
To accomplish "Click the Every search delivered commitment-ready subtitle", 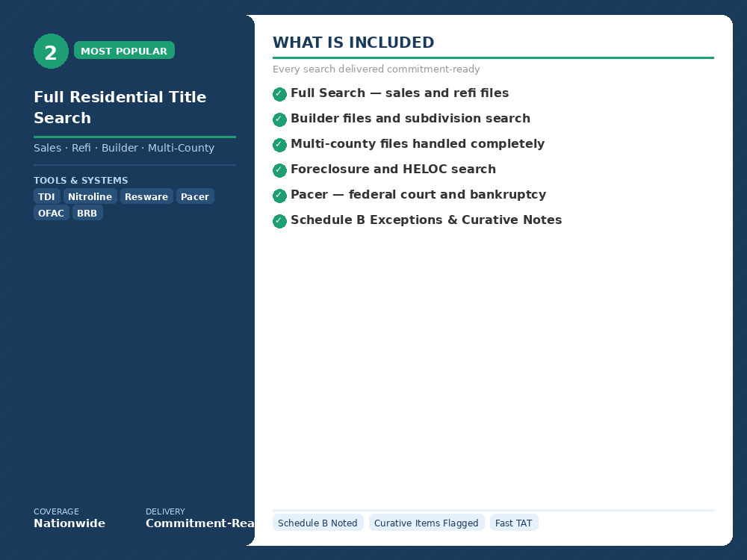I will [376, 69].
